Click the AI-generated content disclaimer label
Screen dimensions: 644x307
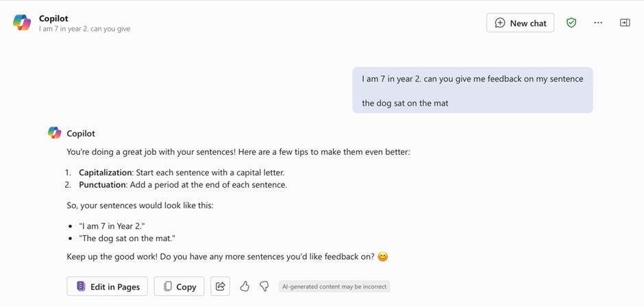[334, 286]
